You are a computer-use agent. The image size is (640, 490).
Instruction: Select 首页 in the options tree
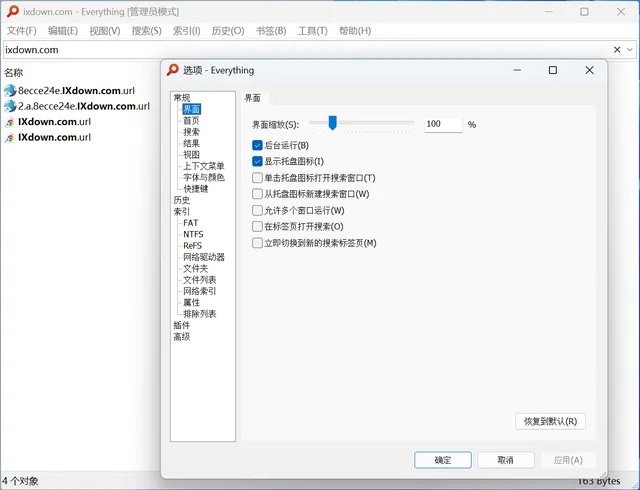191,120
